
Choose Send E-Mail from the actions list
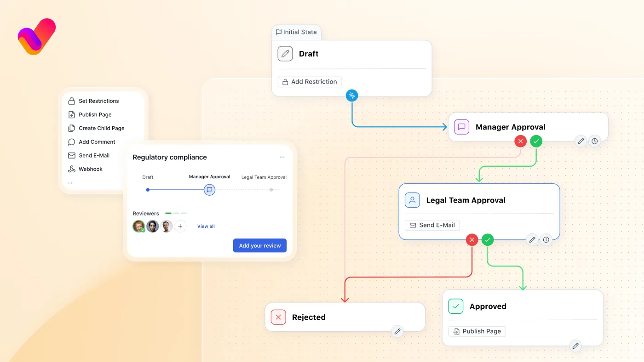(x=89, y=155)
